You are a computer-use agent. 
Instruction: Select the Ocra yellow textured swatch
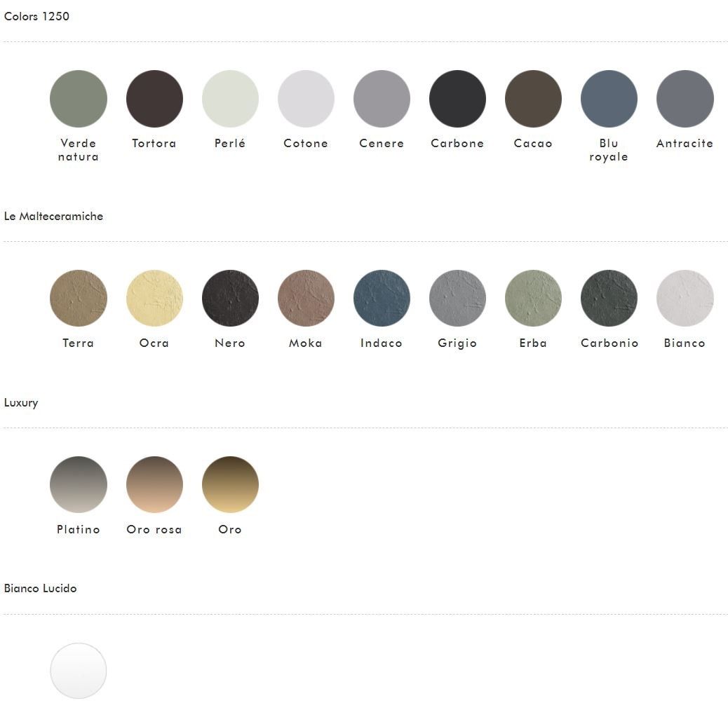[x=154, y=299]
